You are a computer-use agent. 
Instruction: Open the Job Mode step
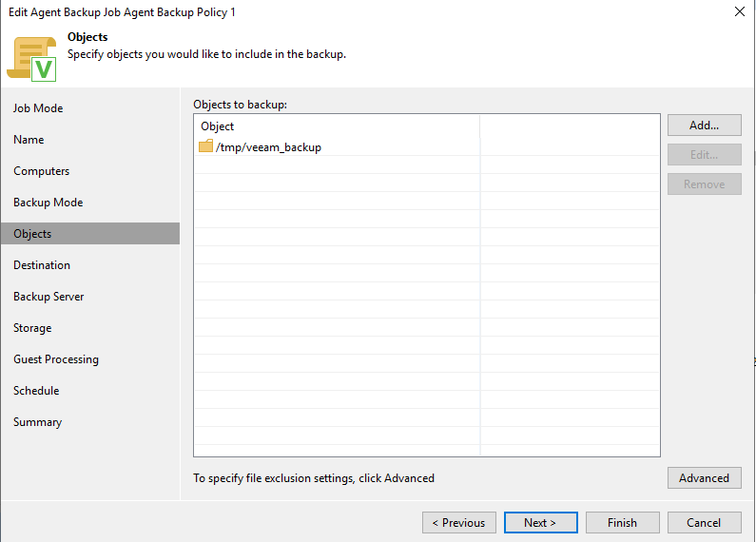(38, 108)
